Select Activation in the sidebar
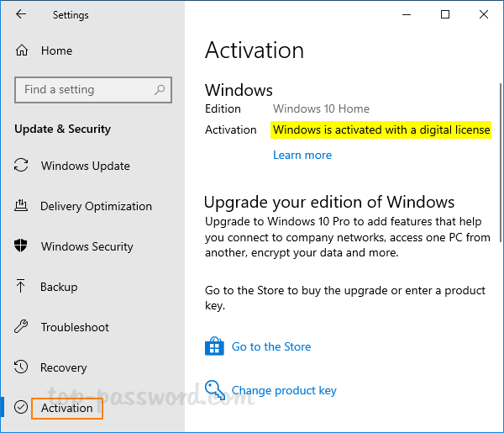This screenshot has width=504, height=433. 67,408
